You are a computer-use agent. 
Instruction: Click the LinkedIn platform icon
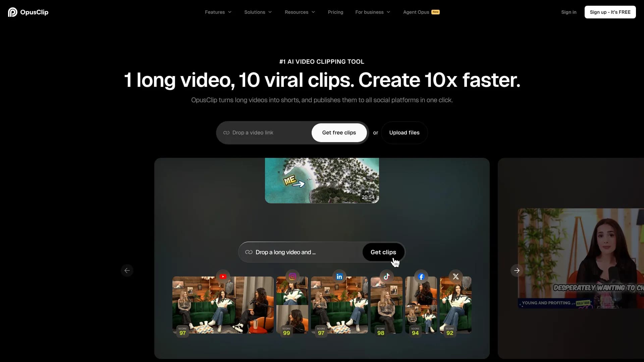(339, 277)
